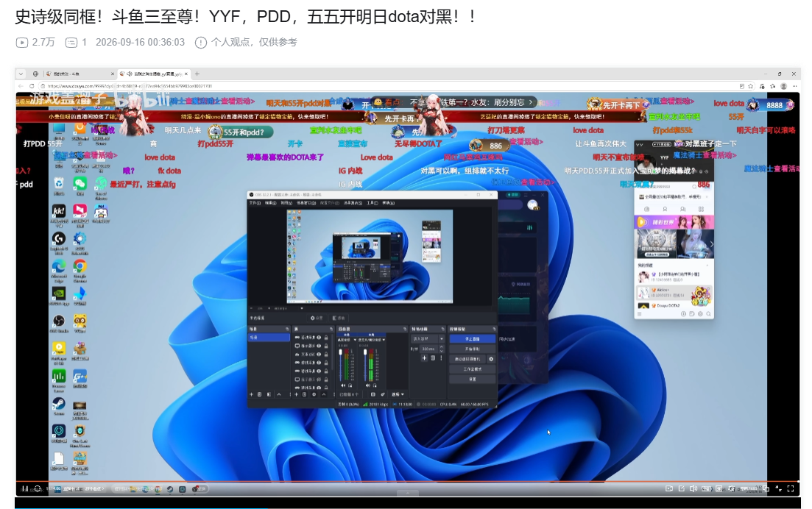Toggle lock on the visible display capture source

click(325, 346)
